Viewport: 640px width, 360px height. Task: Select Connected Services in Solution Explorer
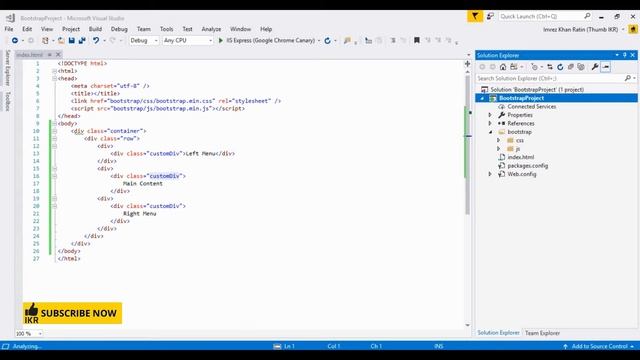coord(531,107)
